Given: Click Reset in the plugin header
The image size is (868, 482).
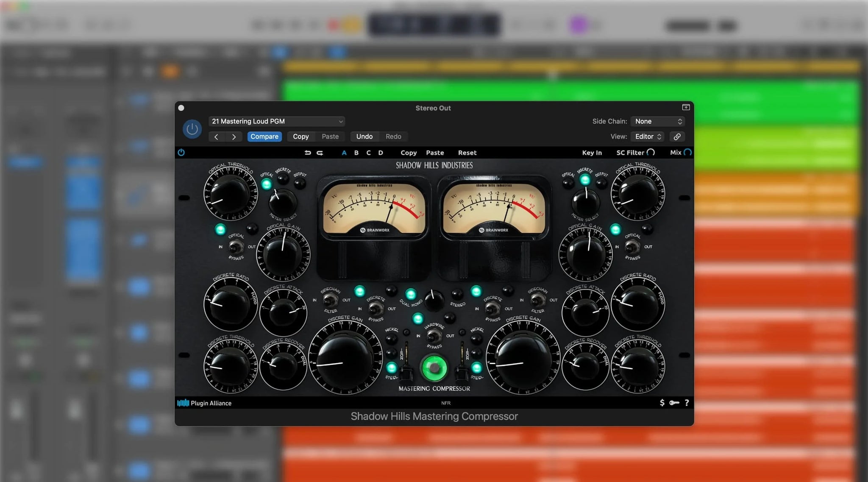Looking at the screenshot, I should [x=467, y=153].
